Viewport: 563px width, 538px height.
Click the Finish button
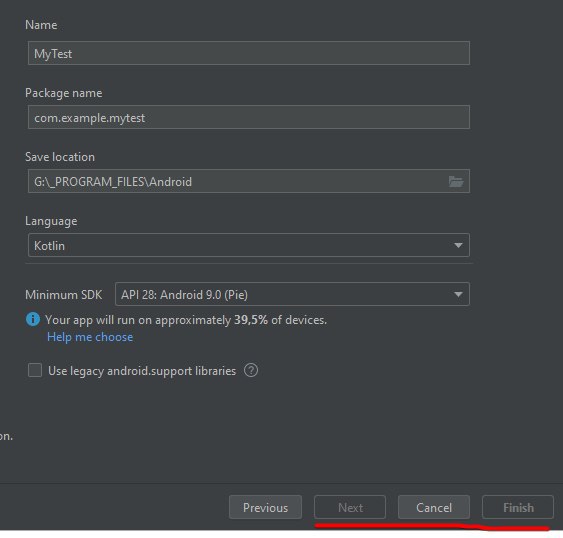[x=518, y=507]
